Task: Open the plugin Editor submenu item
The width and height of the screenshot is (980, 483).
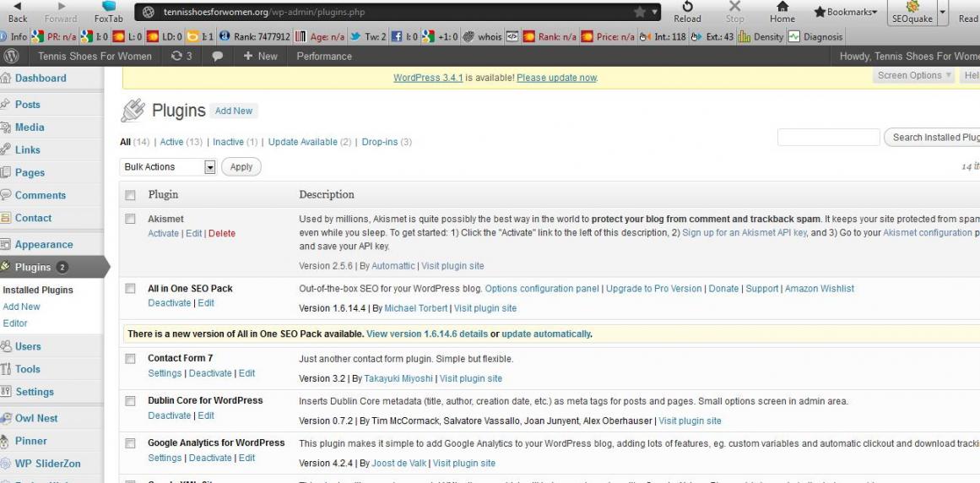Action: coord(15,323)
